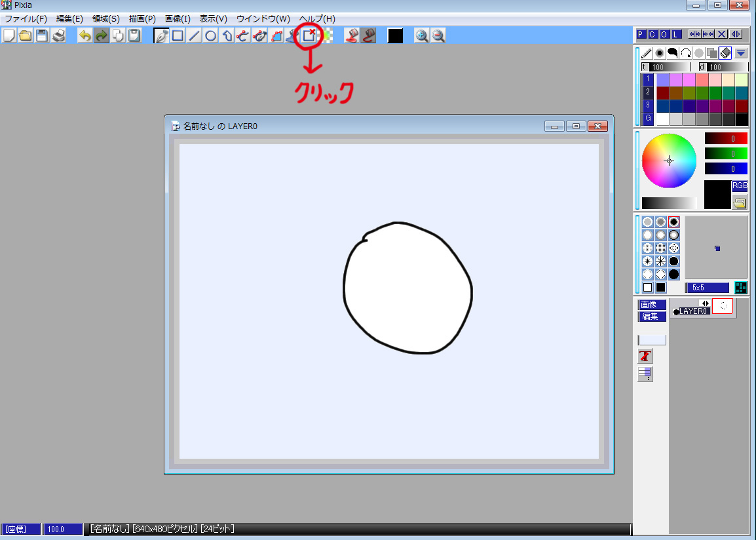
Task: Select the airbrush blur brush mode
Action: point(660,53)
